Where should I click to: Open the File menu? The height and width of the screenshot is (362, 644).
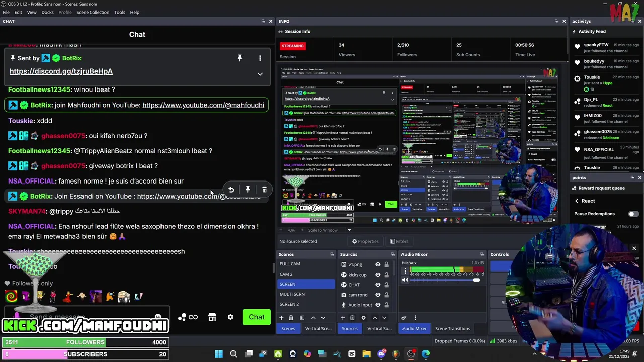(x=6, y=12)
